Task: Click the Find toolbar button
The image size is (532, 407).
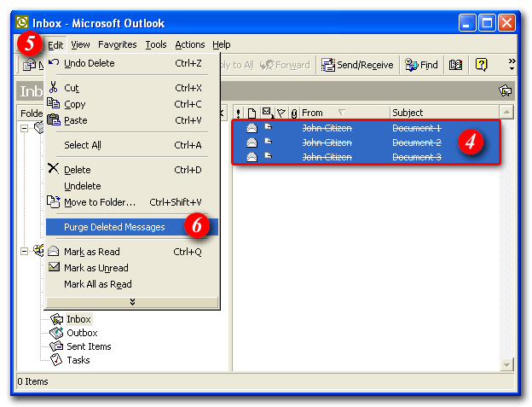Action: (421, 65)
